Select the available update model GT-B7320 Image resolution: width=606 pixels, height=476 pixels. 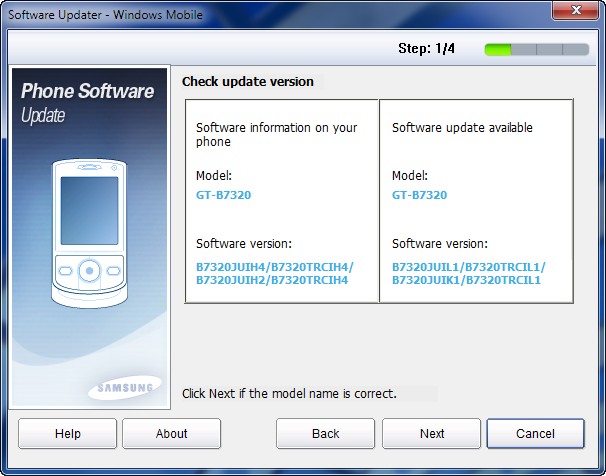(419, 195)
